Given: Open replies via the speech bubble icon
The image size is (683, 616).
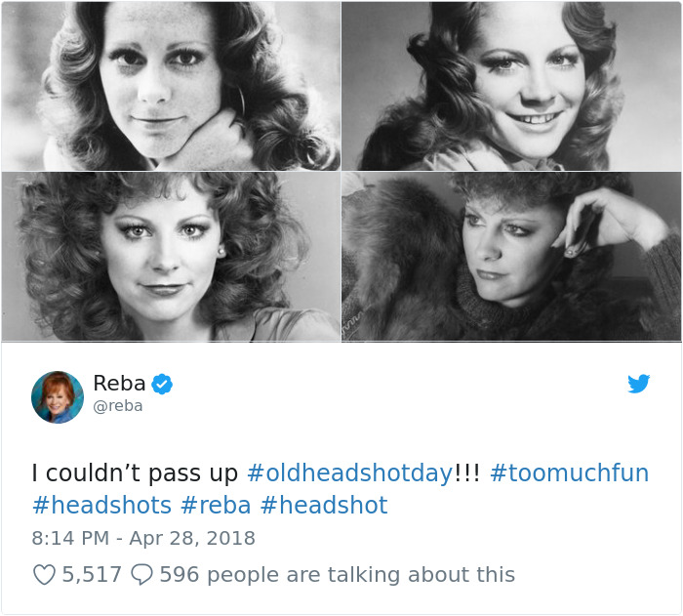Looking at the screenshot, I should point(142,575).
